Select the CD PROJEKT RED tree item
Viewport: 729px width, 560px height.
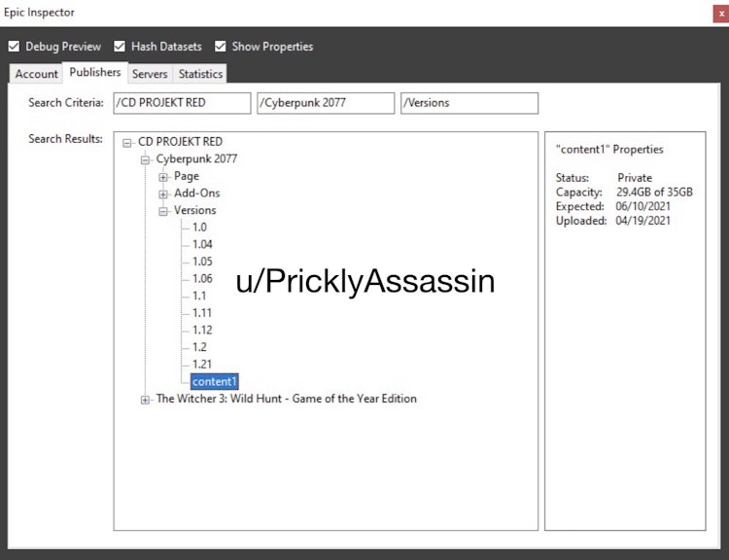tap(181, 141)
